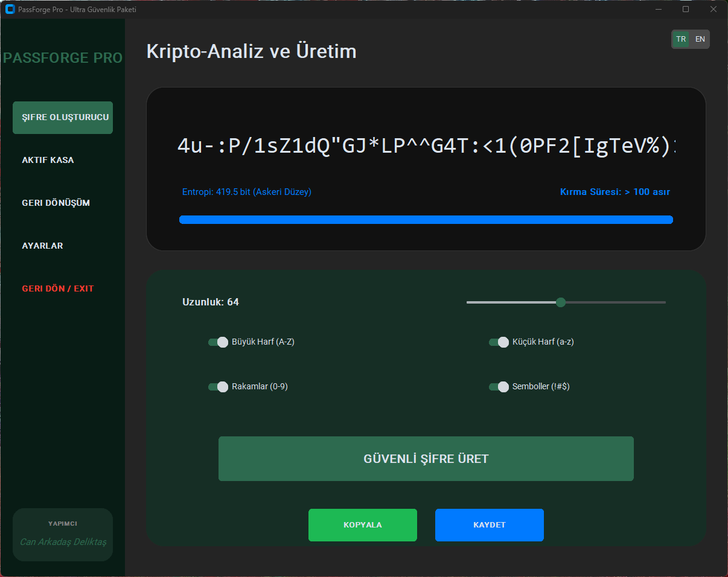Disable Rakamlar (0-9) switch
The width and height of the screenshot is (728, 577).
218,387
